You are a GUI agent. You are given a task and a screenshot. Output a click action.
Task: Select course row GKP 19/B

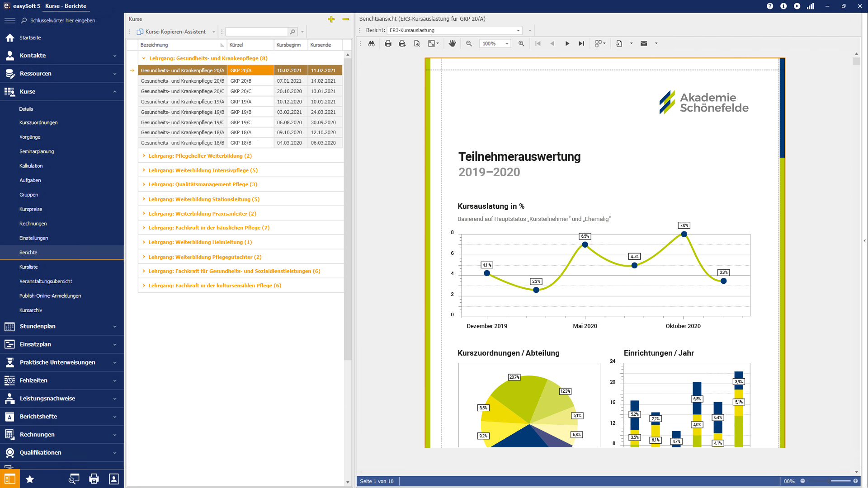[x=240, y=112]
